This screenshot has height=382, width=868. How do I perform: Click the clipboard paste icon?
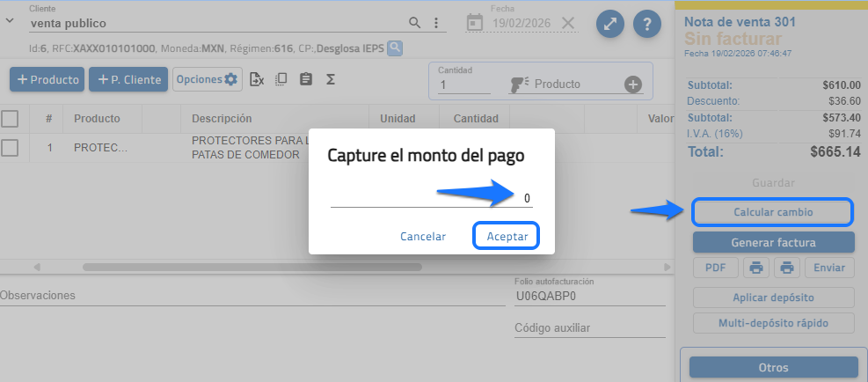(x=305, y=79)
